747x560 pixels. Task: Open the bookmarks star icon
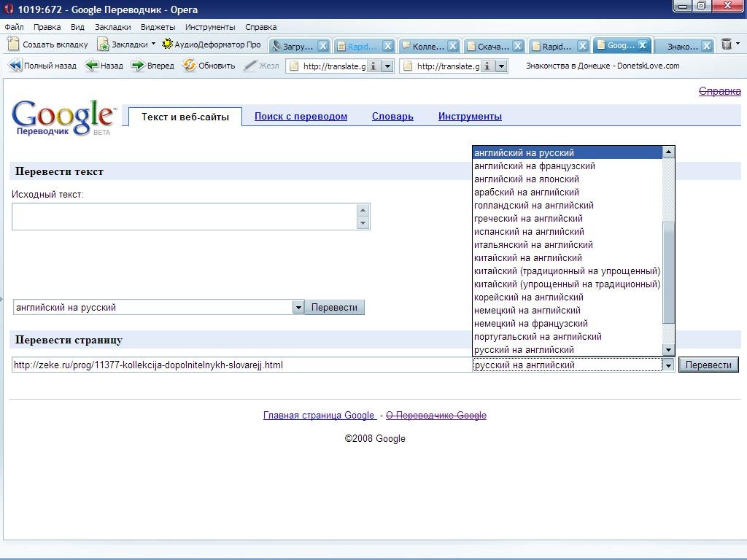104,44
